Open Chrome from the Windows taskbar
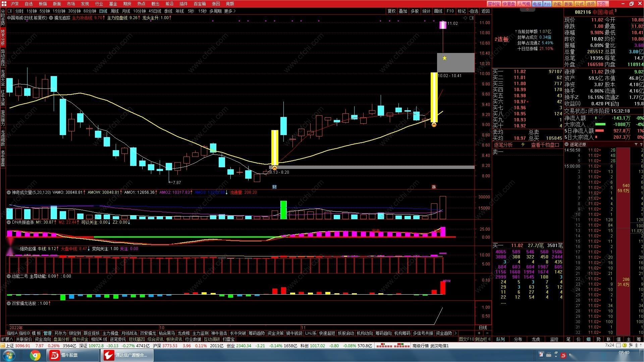This screenshot has width=644, height=362. [35, 355]
